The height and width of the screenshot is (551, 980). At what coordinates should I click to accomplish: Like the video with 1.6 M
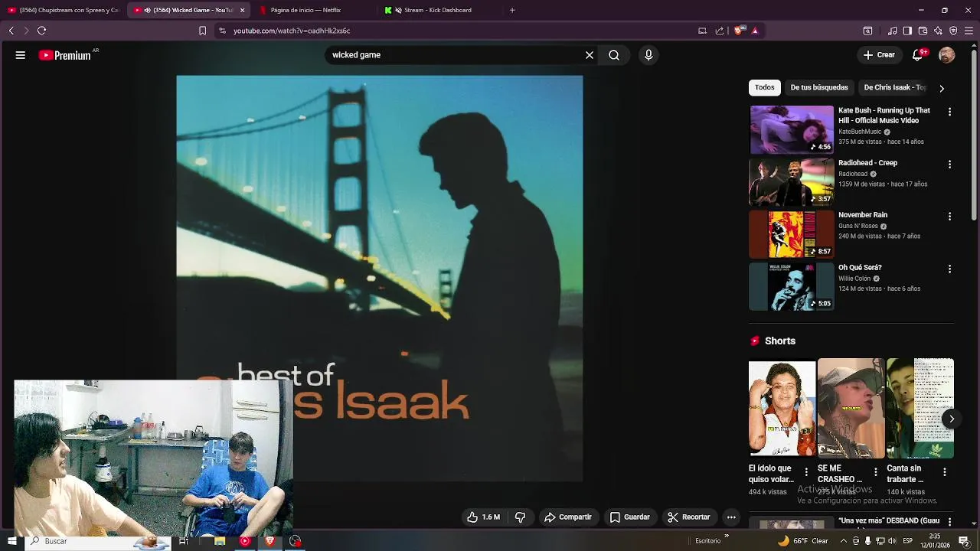(x=484, y=517)
